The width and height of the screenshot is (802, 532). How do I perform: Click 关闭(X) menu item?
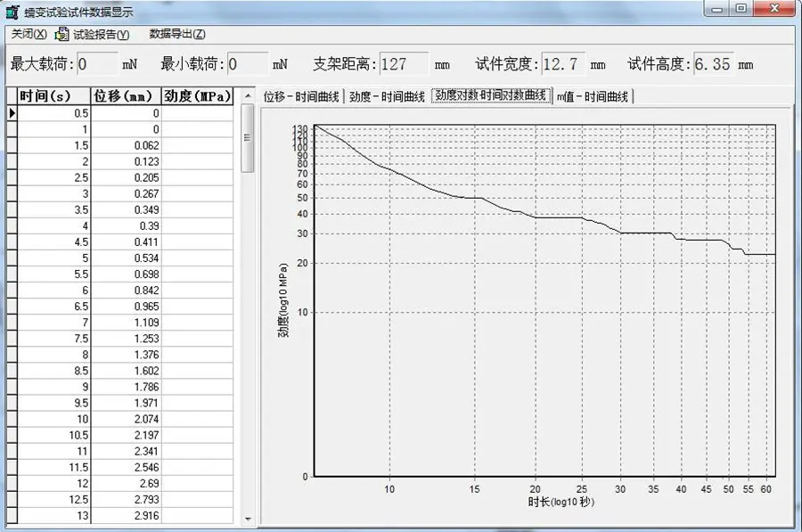coord(29,34)
